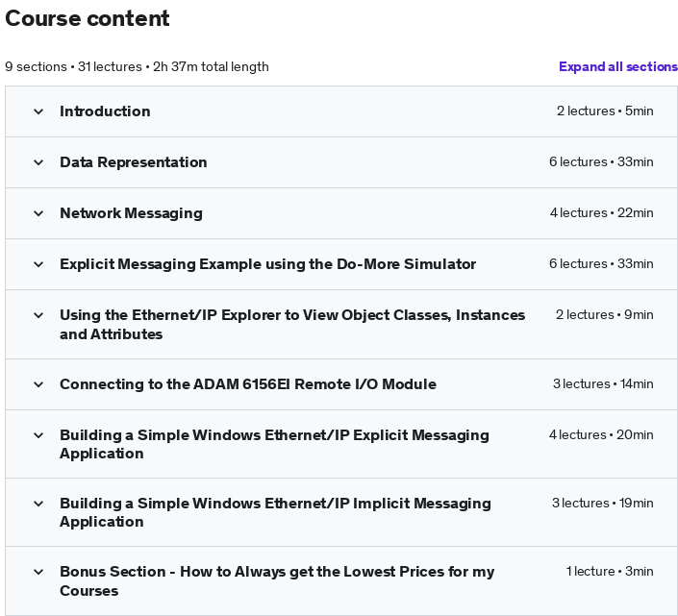
Task: Click Expand all sections link
Action: click(618, 66)
